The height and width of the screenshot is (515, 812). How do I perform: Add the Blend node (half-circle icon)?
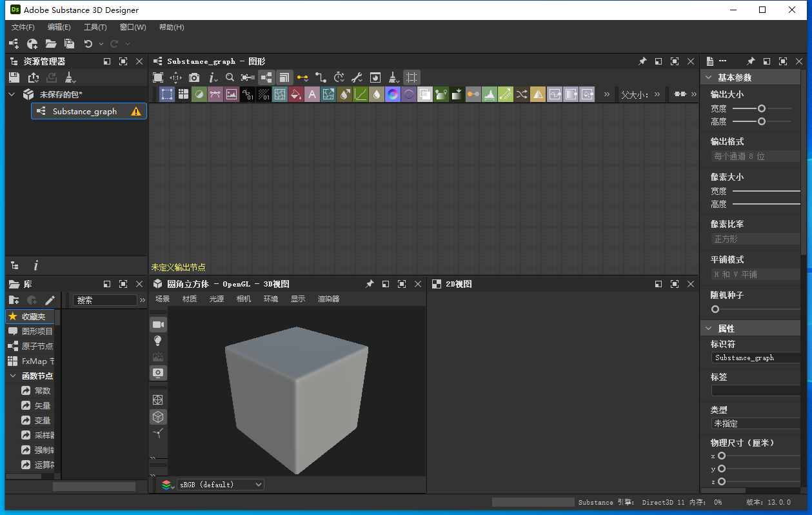[x=199, y=94]
